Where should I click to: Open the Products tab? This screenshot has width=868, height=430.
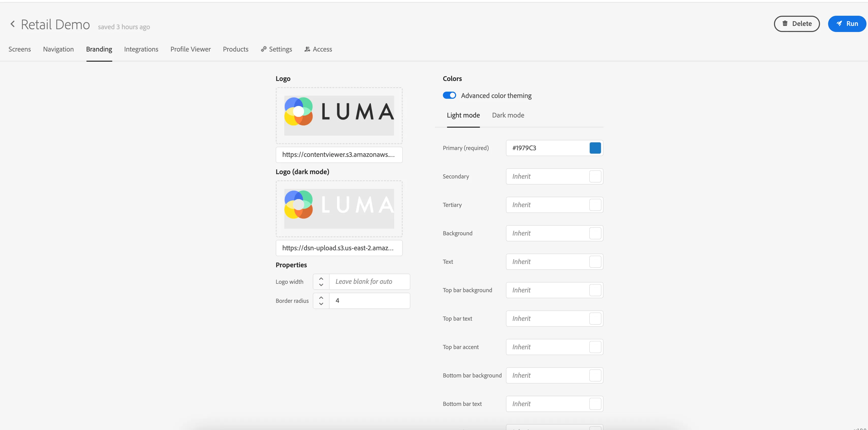coord(236,49)
